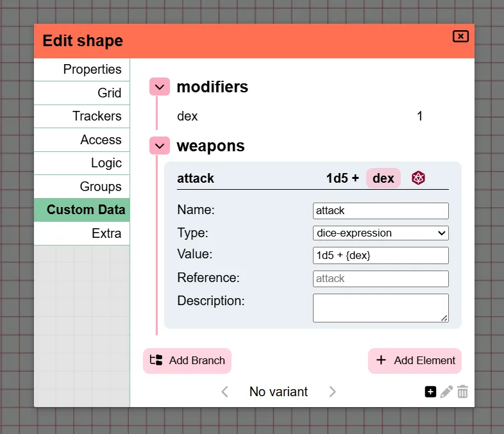The height and width of the screenshot is (434, 504).
Task: Click the Value input field
Action: [381, 255]
